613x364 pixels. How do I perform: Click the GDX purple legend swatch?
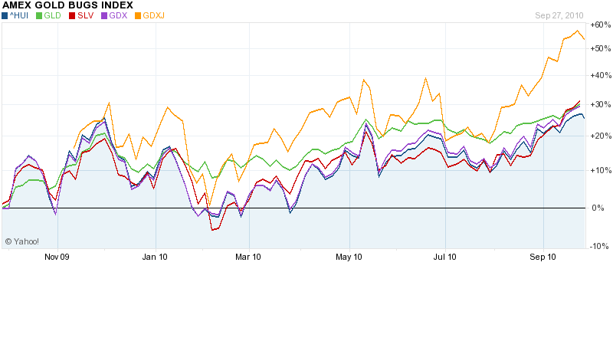(x=104, y=16)
